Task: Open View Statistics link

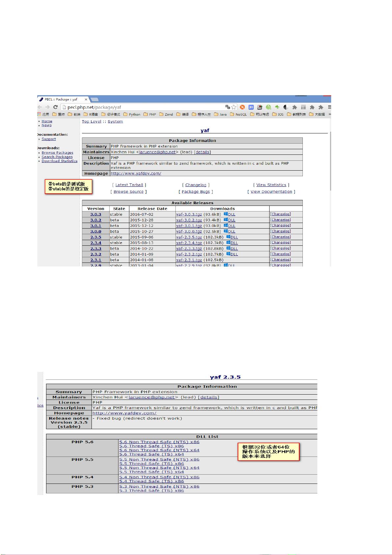Action: [271, 185]
